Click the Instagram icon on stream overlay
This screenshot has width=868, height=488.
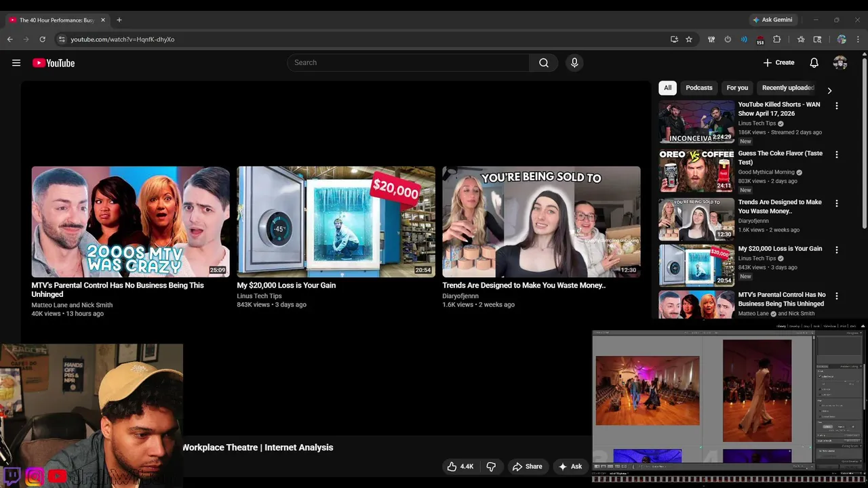point(35,476)
